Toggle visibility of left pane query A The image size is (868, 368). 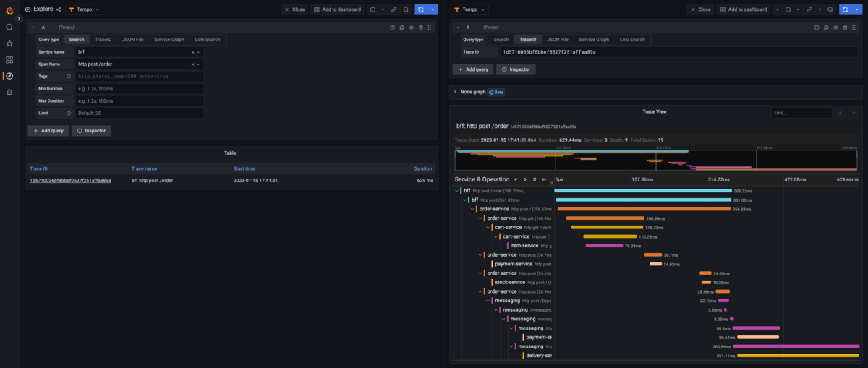[411, 27]
